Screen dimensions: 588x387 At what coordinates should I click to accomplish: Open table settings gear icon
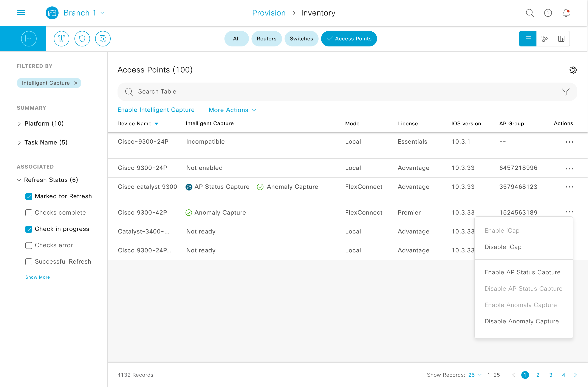point(573,70)
